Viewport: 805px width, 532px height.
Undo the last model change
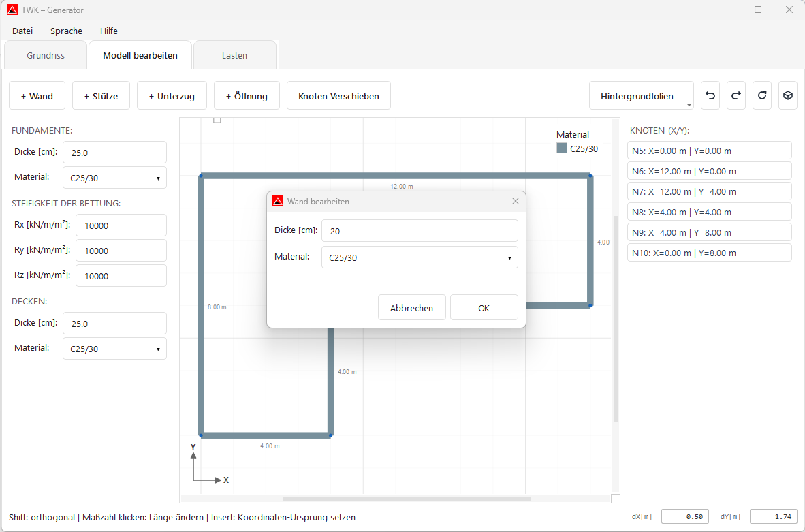click(710, 95)
